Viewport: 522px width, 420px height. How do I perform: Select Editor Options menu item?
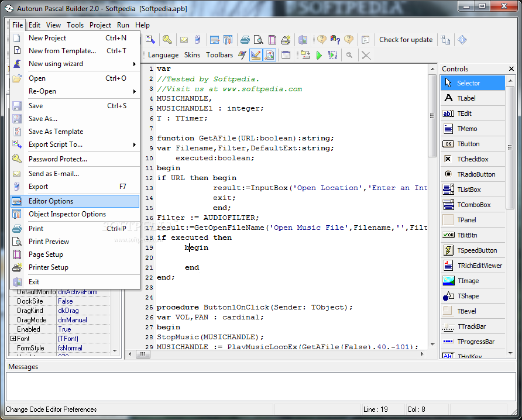pyautogui.click(x=75, y=201)
